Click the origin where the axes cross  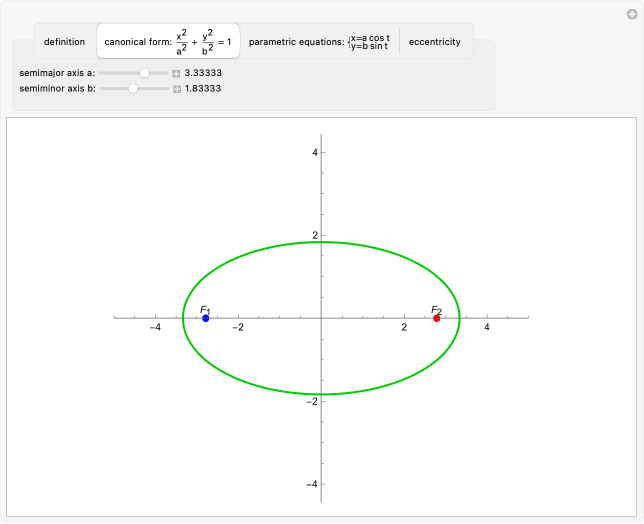[321, 318]
